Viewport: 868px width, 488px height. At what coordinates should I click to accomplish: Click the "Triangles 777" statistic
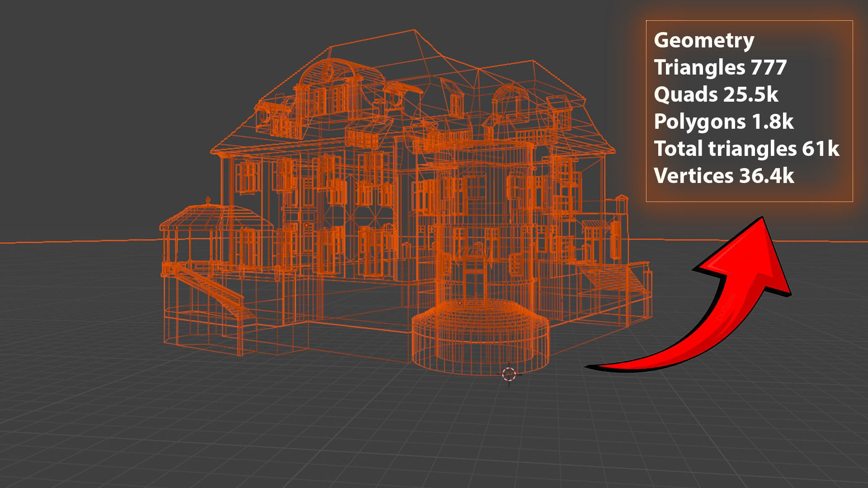(720, 68)
